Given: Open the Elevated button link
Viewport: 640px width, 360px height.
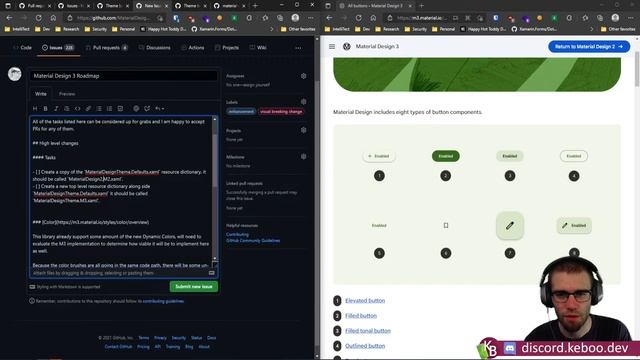Looking at the screenshot, I should pos(365,301).
